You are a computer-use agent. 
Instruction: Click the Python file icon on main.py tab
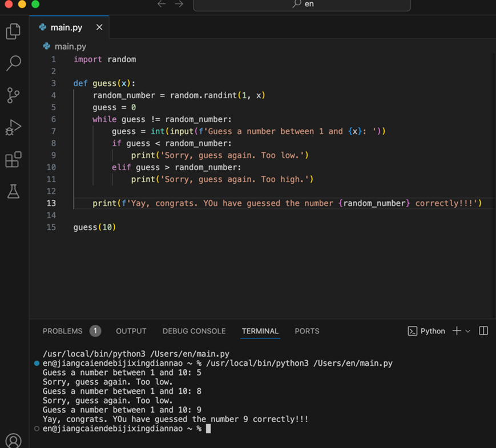(42, 27)
